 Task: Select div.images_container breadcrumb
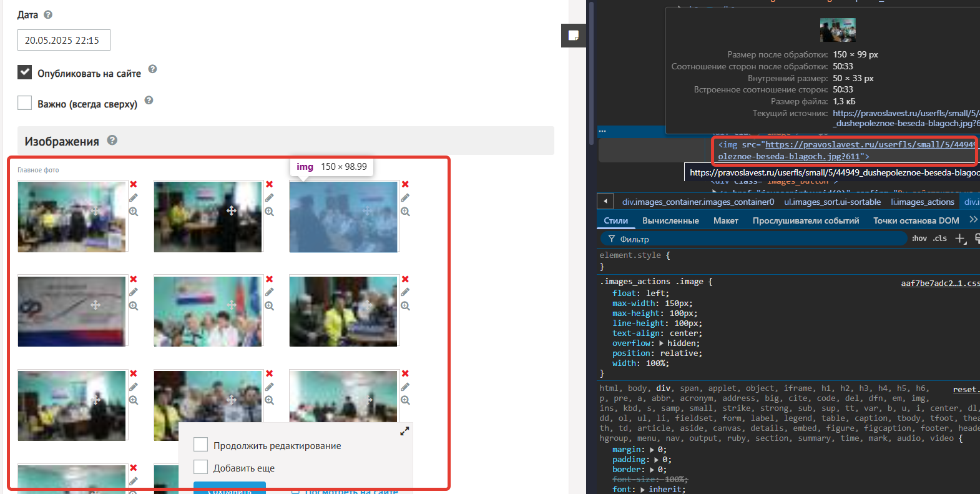[698, 202]
